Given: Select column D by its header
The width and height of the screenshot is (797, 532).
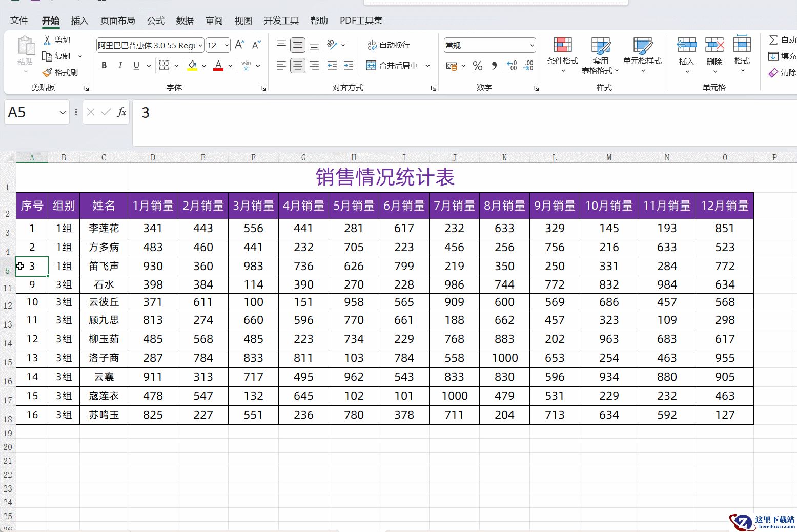Looking at the screenshot, I should [153, 157].
